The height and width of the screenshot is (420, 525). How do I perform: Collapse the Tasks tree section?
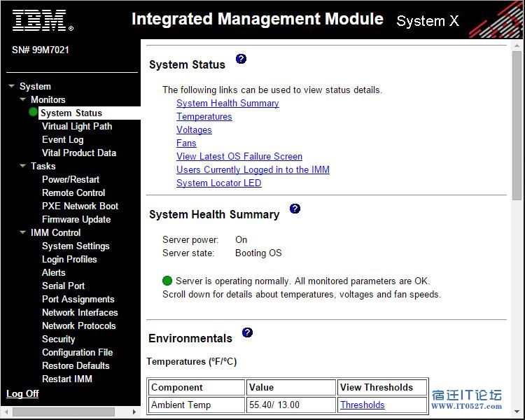[23, 166]
